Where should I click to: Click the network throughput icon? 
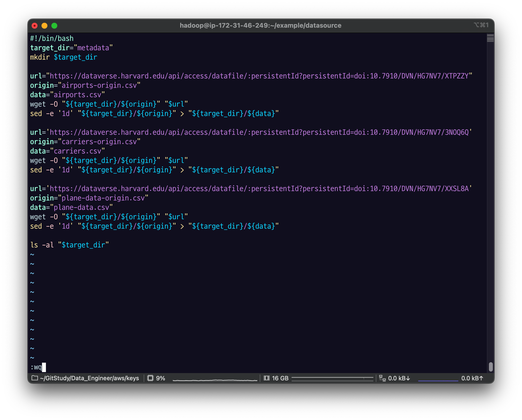pyautogui.click(x=382, y=378)
